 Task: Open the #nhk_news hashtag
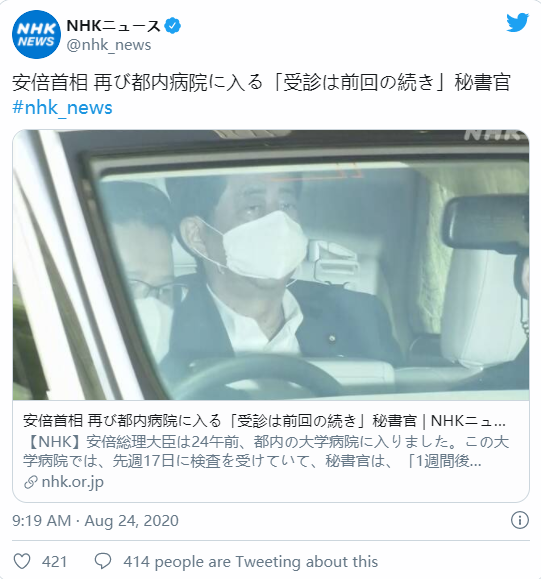(62, 108)
